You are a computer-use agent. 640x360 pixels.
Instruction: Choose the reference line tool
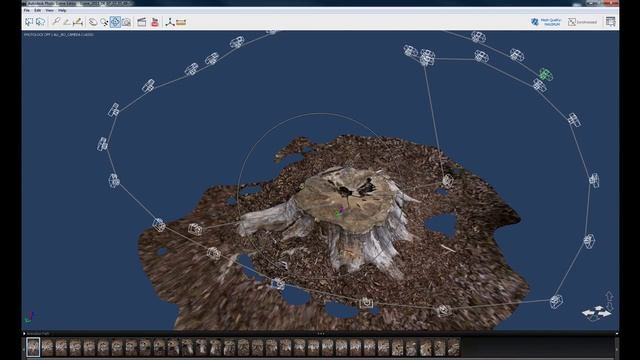[x=67, y=22]
